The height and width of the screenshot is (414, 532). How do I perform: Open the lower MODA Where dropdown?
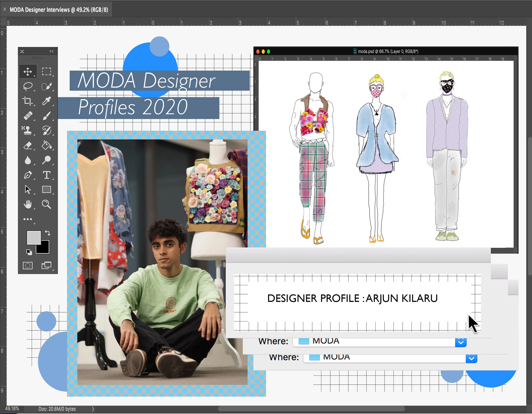click(471, 358)
